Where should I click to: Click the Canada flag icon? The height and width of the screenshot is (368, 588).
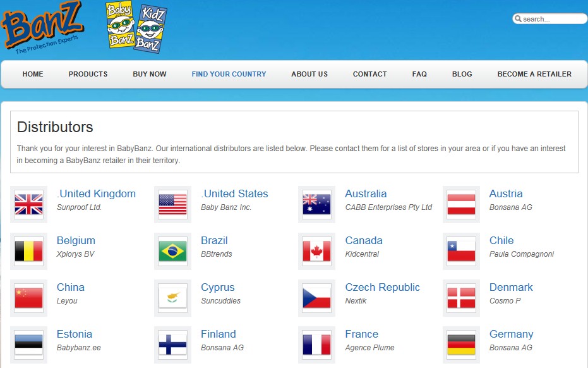tap(316, 251)
